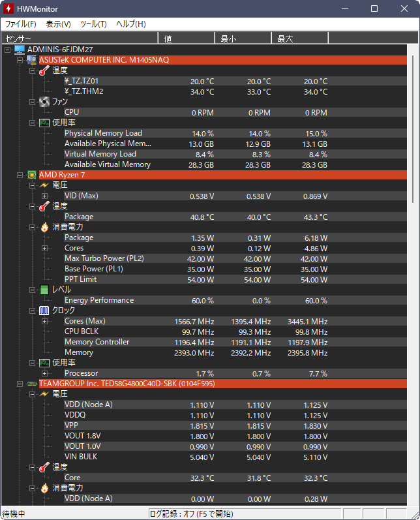
Task: Click the voltage bolt icon under AMD Ryzen 7
Action: [x=44, y=185]
